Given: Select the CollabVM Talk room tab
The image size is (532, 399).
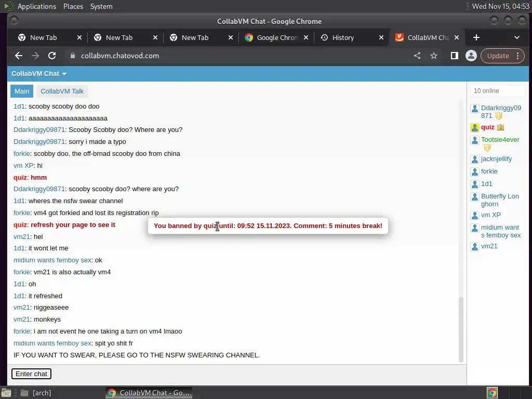Looking at the screenshot, I should tap(62, 91).
